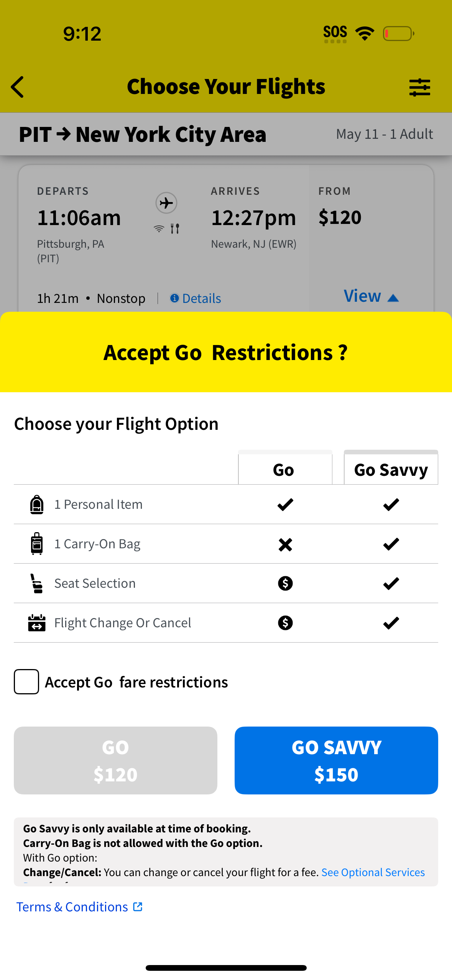
Task: Select the Go column header
Action: [x=284, y=469]
